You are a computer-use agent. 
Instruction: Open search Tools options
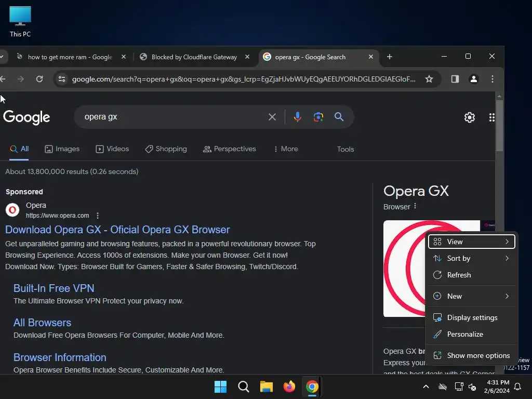point(345,149)
